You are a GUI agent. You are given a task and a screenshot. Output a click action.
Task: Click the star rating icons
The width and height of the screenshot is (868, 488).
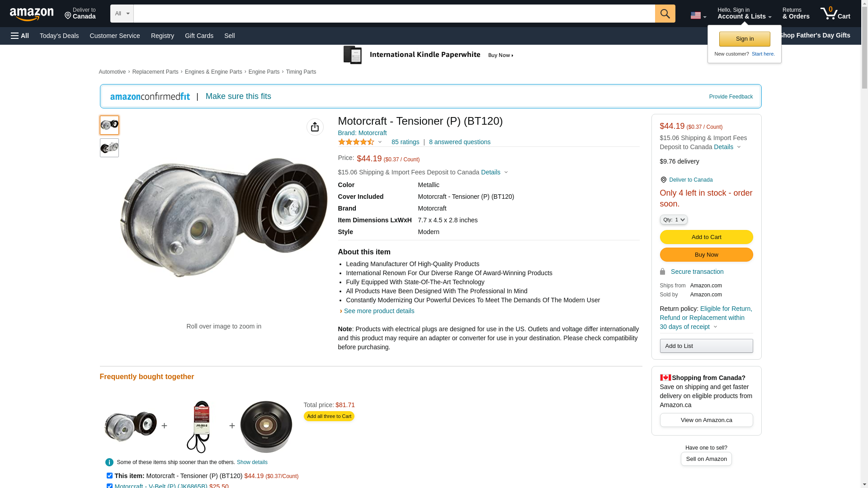tap(356, 142)
